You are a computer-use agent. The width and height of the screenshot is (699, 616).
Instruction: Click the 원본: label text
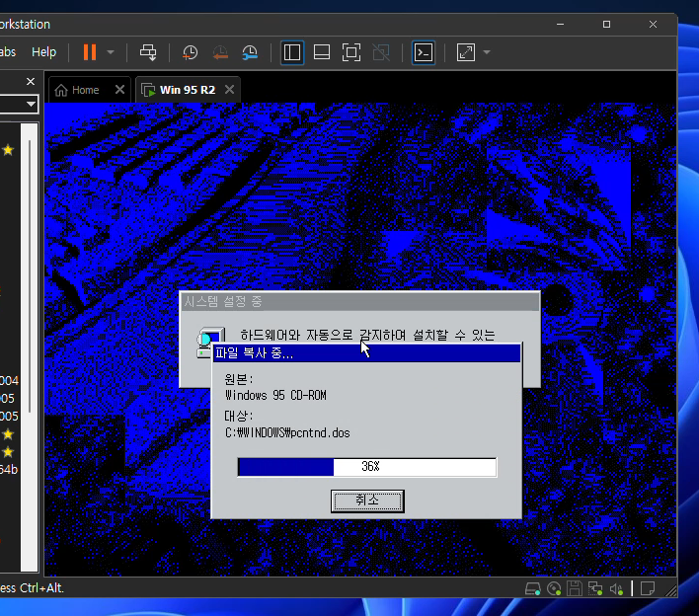pos(239,379)
